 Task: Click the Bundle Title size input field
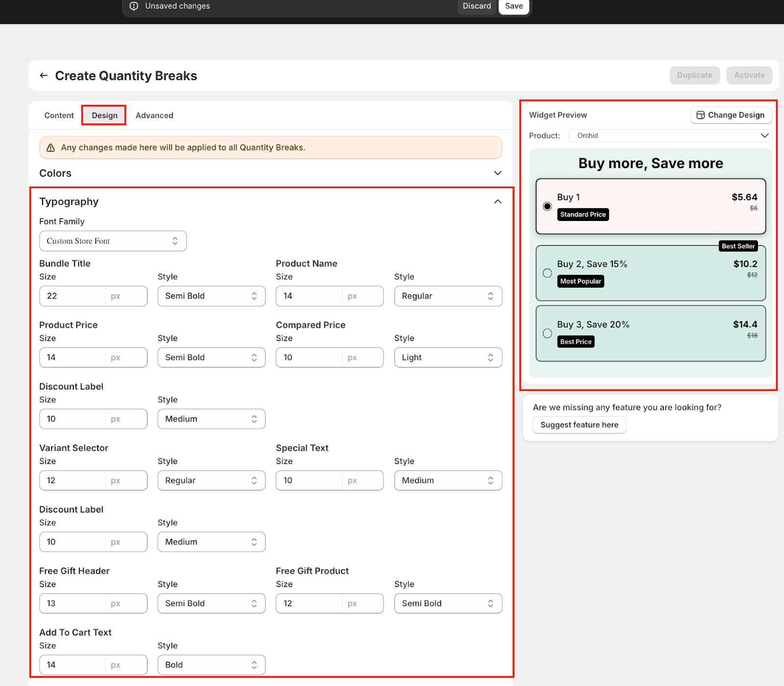[73, 296]
